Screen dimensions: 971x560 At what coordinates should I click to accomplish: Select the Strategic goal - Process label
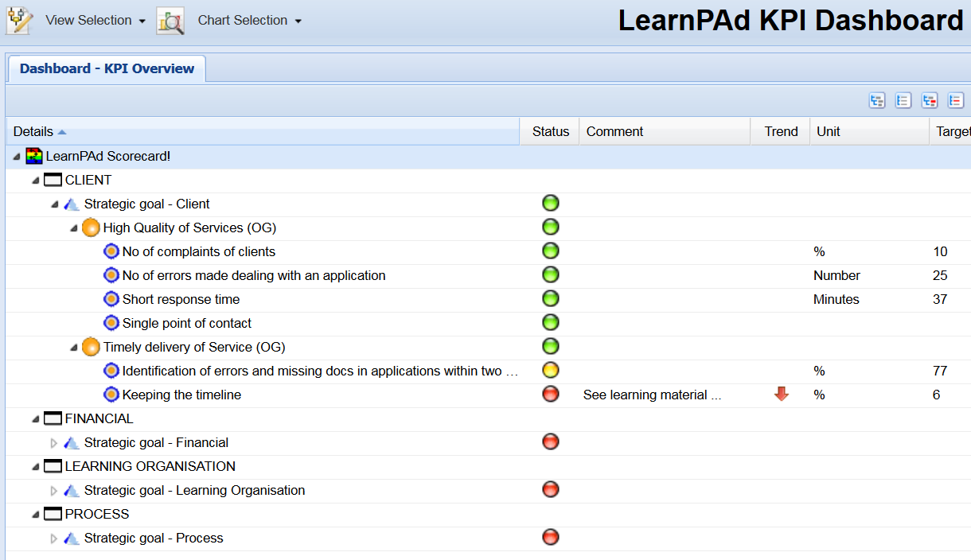(x=154, y=538)
